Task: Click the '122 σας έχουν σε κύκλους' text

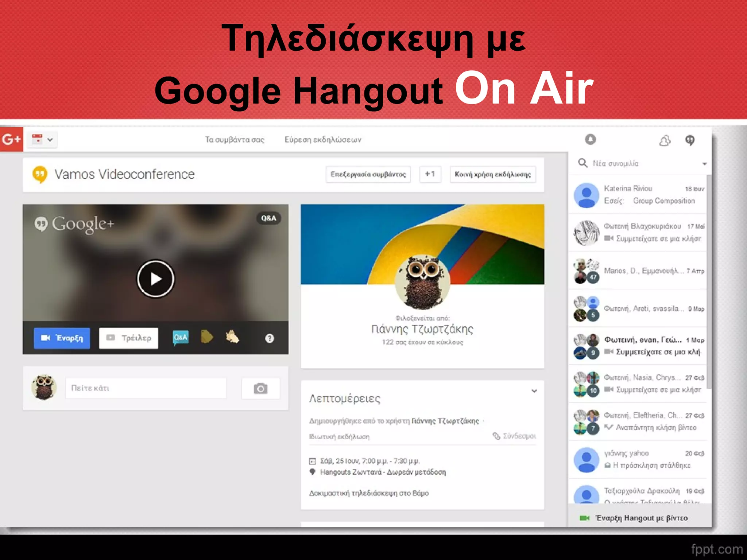Action: pos(422,342)
